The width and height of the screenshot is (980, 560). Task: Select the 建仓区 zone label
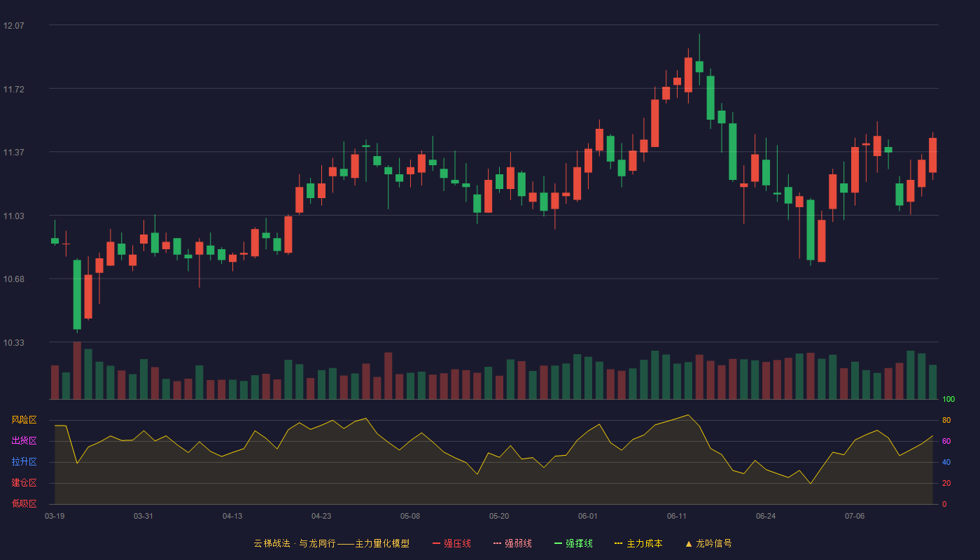click(24, 483)
